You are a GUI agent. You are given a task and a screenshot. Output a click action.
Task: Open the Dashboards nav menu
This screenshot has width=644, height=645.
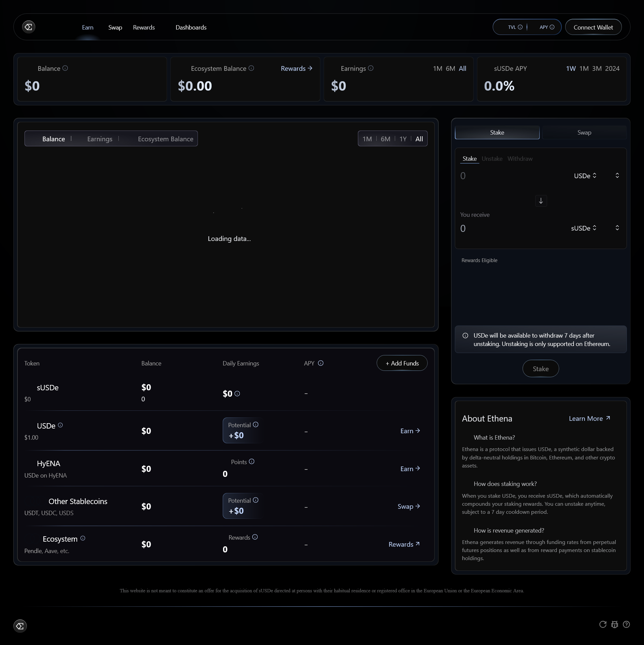[191, 28]
